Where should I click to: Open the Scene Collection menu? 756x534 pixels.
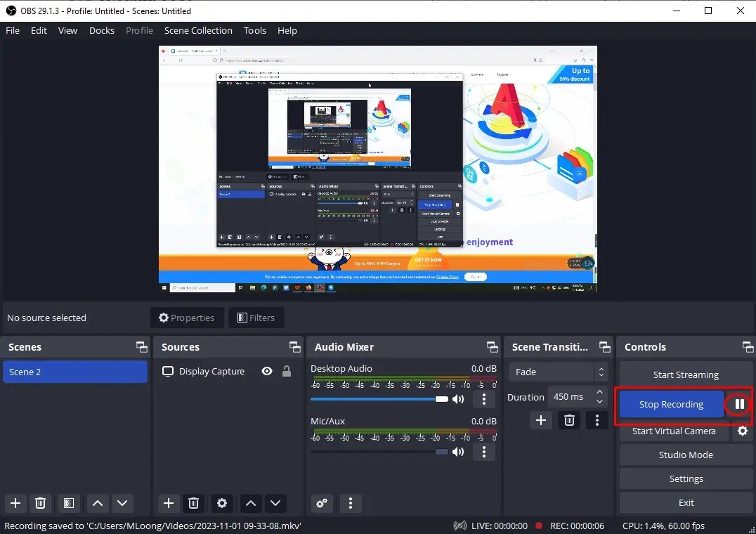[197, 30]
